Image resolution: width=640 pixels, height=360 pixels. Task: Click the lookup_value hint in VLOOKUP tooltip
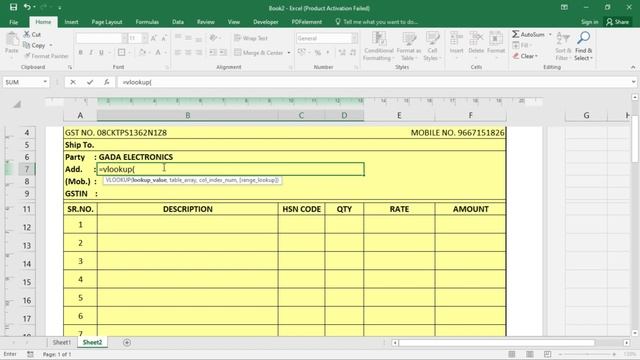[x=149, y=180]
